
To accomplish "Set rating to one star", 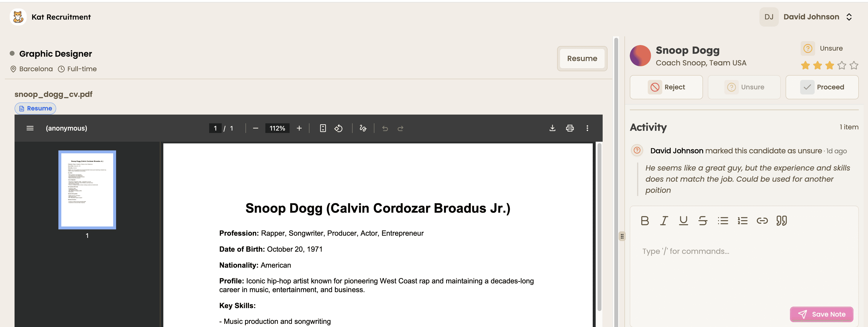I will [x=805, y=65].
